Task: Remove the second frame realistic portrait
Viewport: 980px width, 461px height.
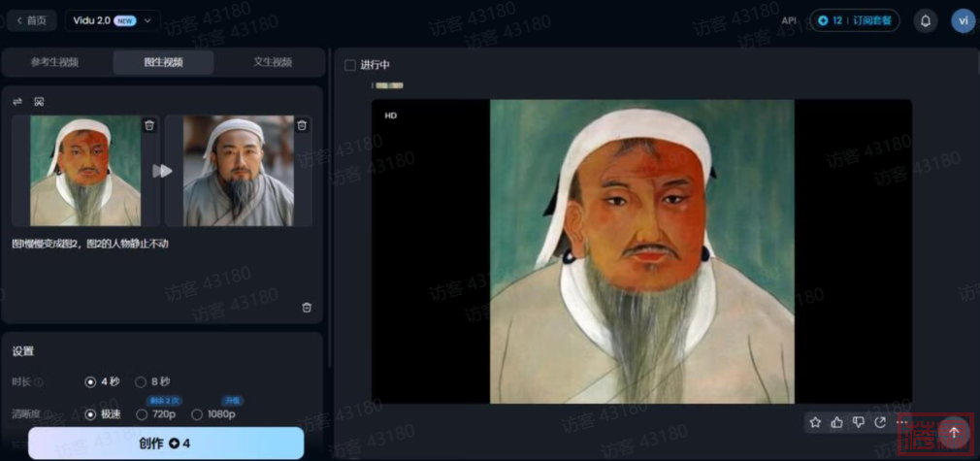Action: click(302, 125)
